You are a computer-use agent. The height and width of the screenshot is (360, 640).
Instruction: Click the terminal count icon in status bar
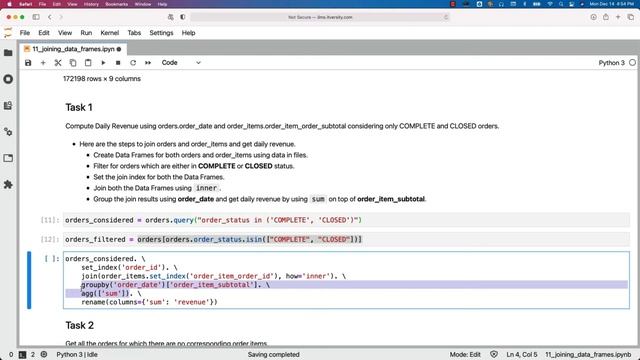pyautogui.click(x=22, y=355)
